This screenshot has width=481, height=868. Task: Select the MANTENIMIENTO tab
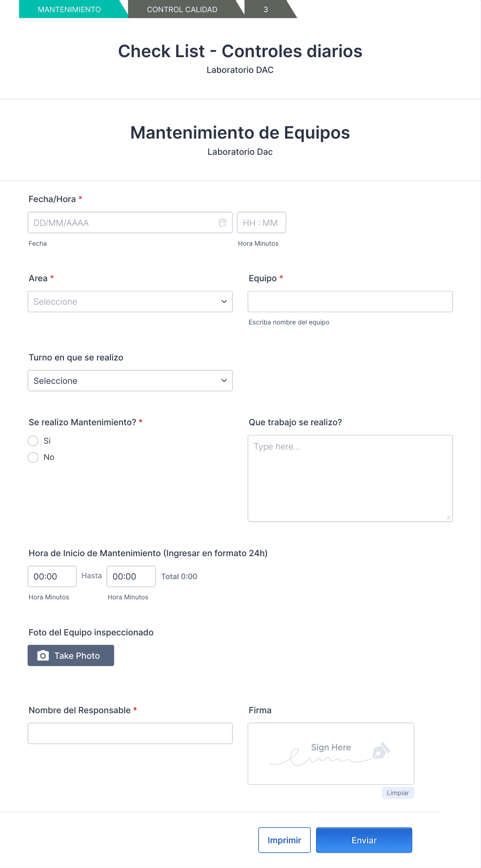[x=68, y=9]
